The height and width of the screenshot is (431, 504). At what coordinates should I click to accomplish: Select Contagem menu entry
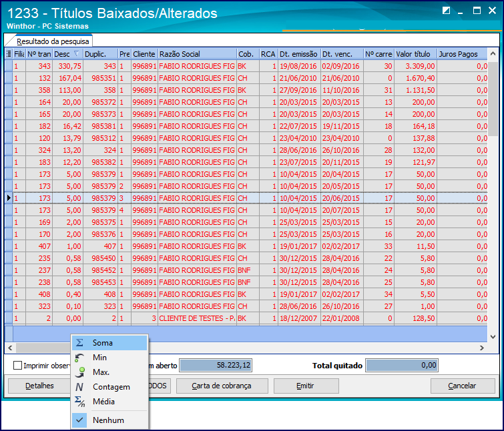[x=109, y=387]
